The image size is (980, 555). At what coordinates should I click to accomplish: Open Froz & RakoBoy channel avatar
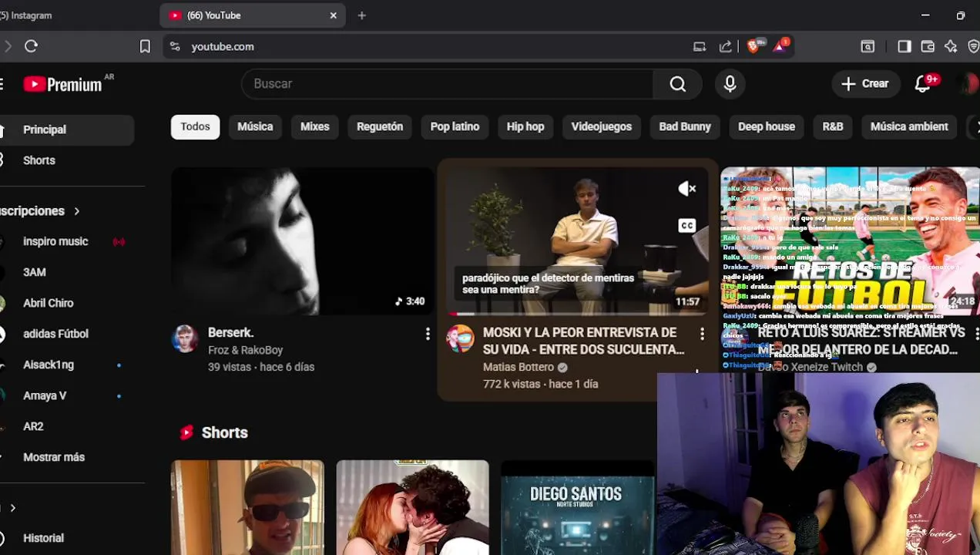point(185,338)
